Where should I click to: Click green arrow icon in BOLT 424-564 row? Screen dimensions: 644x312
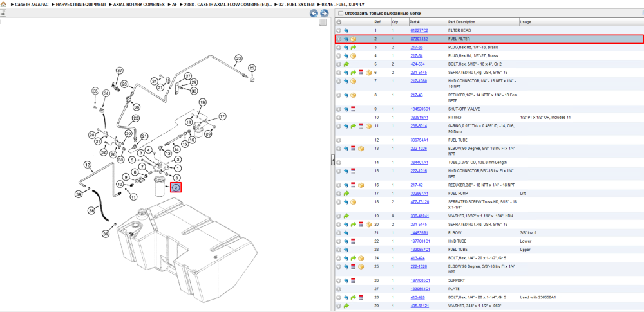coord(346,64)
